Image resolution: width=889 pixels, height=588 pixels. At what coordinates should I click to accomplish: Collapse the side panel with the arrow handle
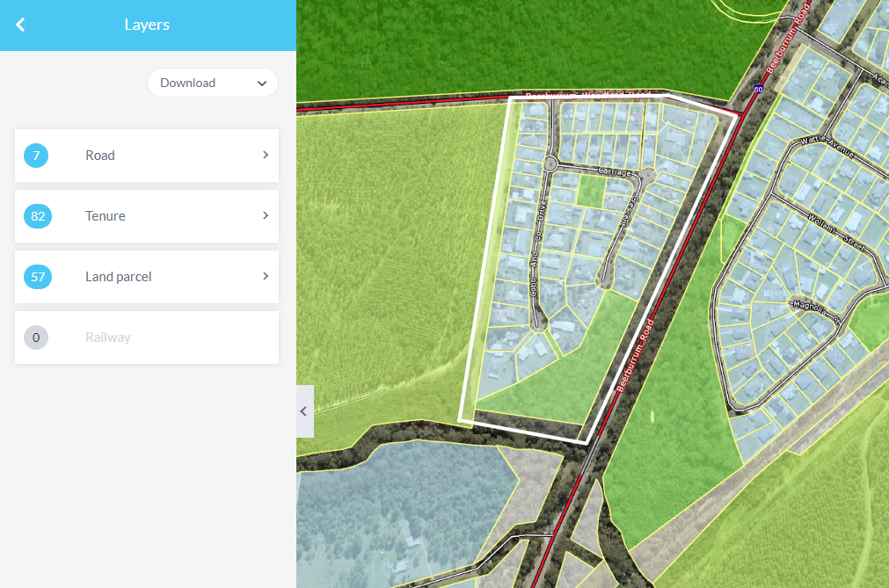304,410
